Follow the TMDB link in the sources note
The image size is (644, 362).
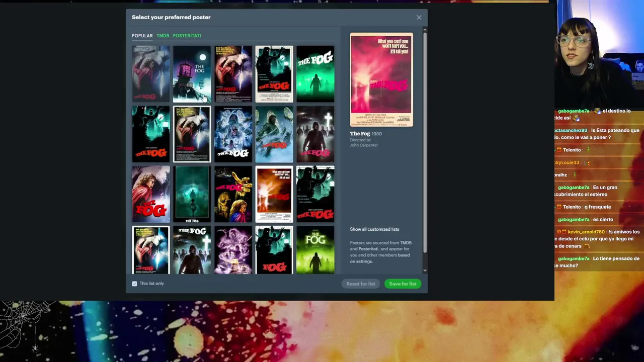pyautogui.click(x=406, y=243)
